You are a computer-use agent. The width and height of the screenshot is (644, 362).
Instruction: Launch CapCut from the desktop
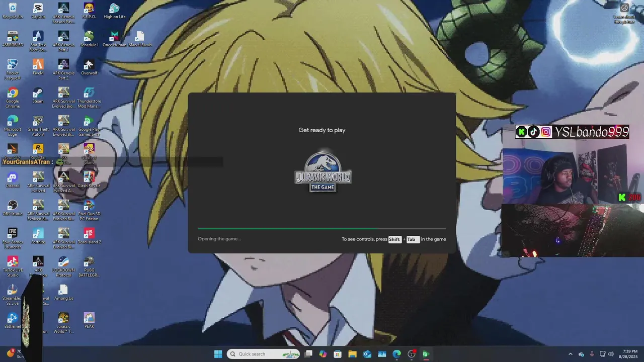point(38,11)
